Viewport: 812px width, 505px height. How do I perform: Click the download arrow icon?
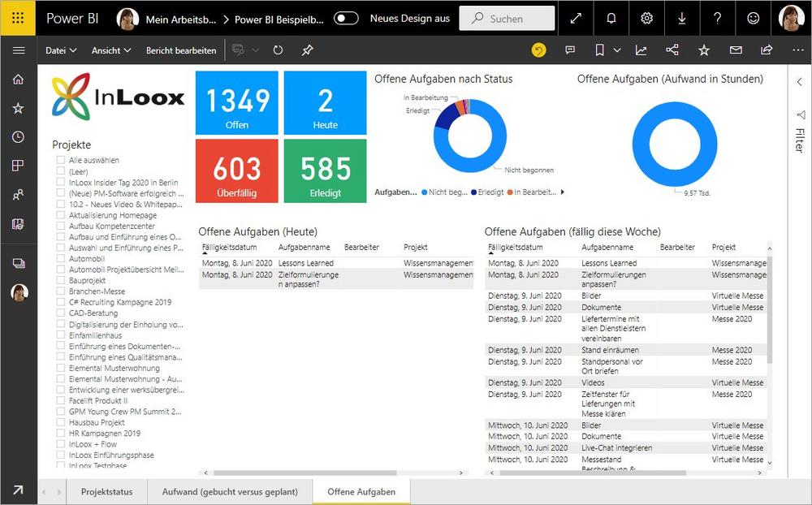pyautogui.click(x=682, y=19)
